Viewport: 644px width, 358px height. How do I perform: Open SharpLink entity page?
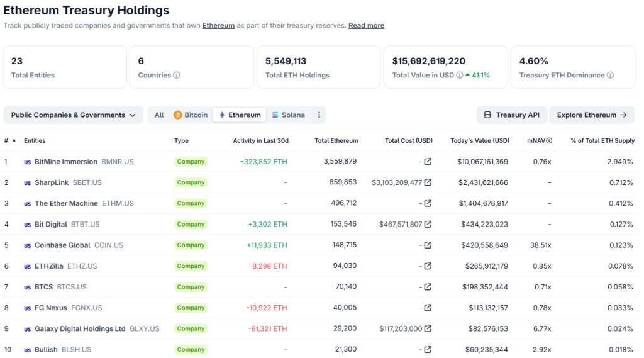(x=52, y=182)
